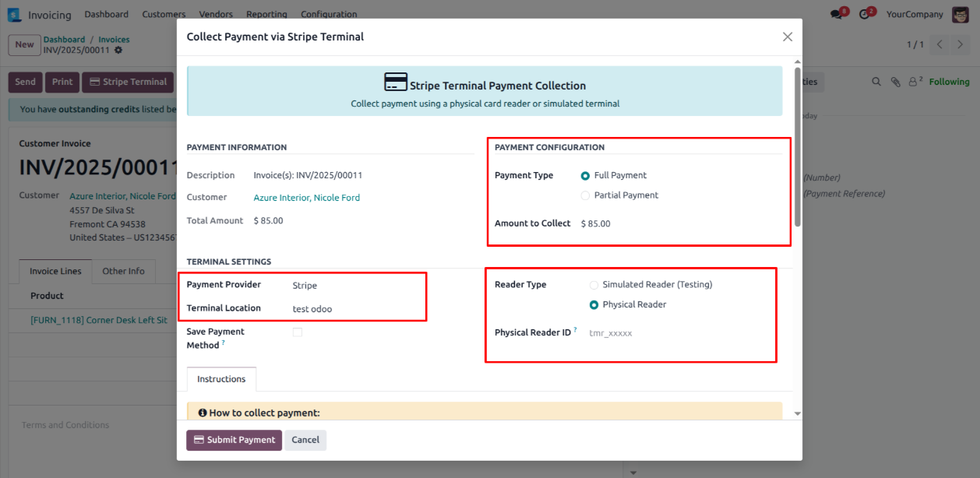
Task: Open the messages chat icon
Action: tap(837, 15)
